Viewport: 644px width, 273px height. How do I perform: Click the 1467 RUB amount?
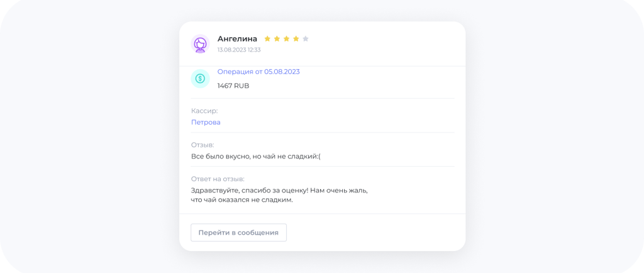(x=233, y=86)
